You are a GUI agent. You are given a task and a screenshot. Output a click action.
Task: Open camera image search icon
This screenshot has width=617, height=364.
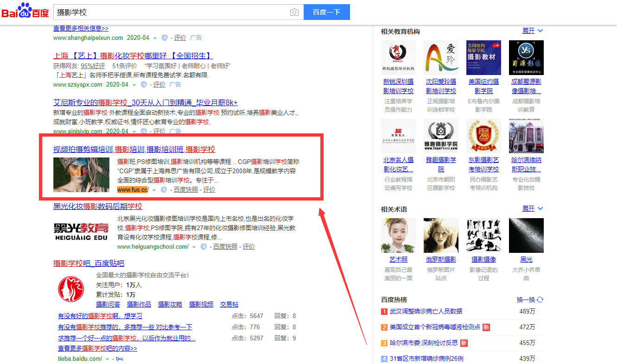[294, 13]
